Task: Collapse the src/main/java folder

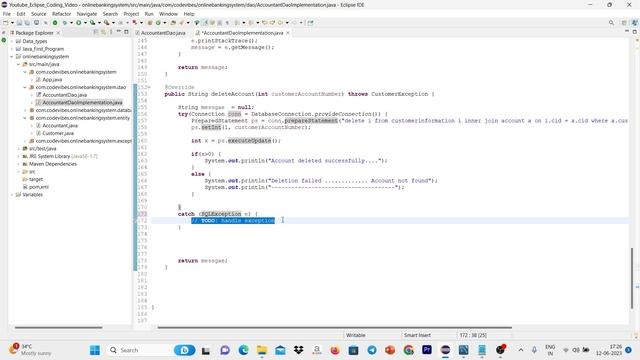Action: click(x=18, y=64)
